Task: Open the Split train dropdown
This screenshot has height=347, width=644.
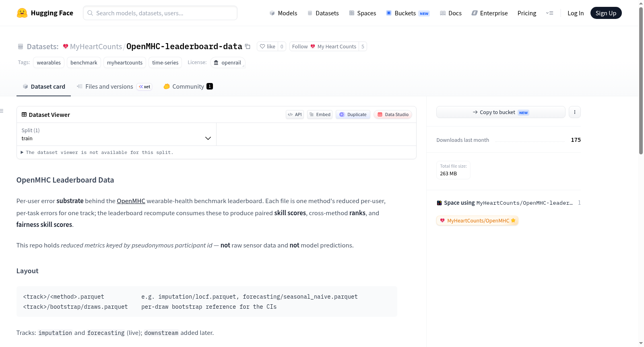Action: pyautogui.click(x=116, y=134)
